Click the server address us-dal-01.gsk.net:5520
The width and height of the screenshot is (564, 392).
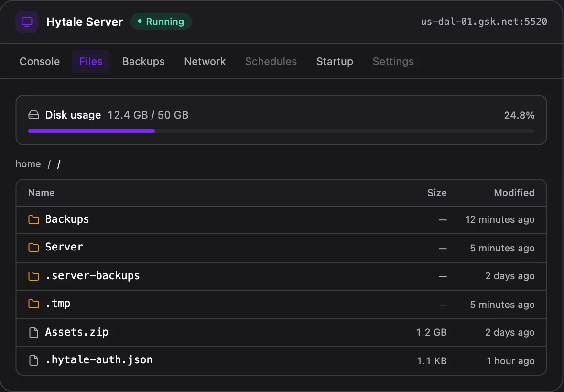[484, 22]
